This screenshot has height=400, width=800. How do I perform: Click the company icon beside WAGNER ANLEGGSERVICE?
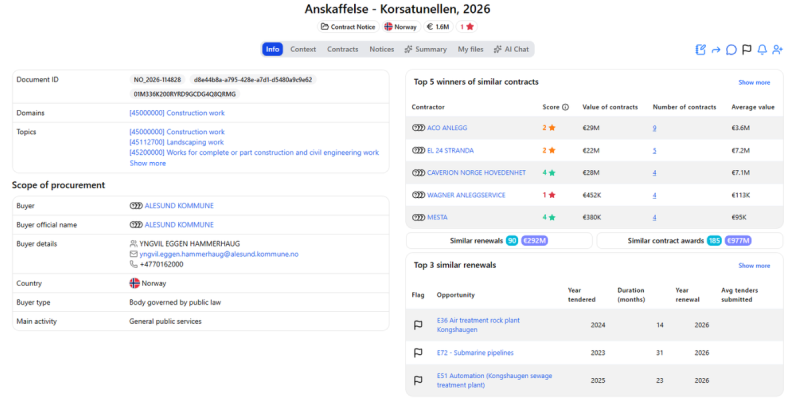[418, 195]
